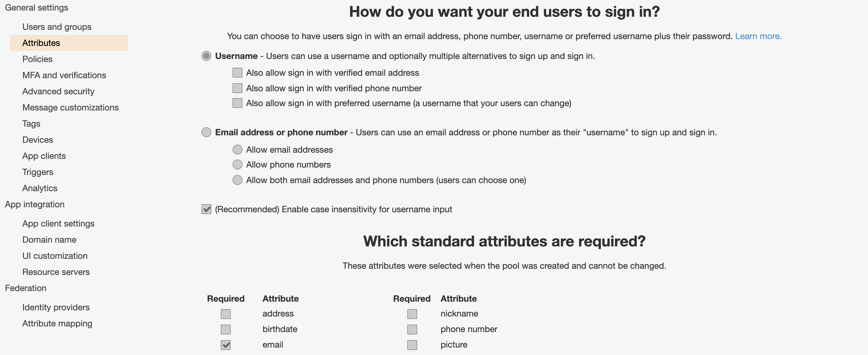Click the Policies sidebar icon
This screenshot has height=355, width=868.
point(37,59)
